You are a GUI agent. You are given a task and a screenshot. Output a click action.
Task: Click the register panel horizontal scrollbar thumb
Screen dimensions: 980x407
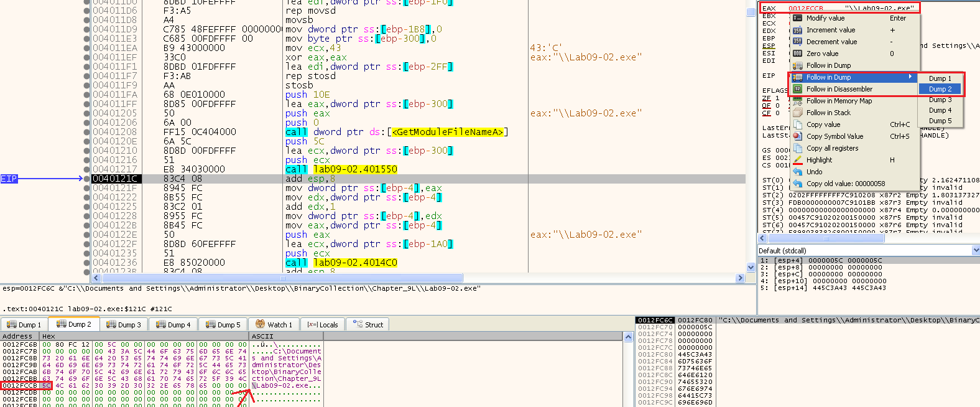coord(826,238)
